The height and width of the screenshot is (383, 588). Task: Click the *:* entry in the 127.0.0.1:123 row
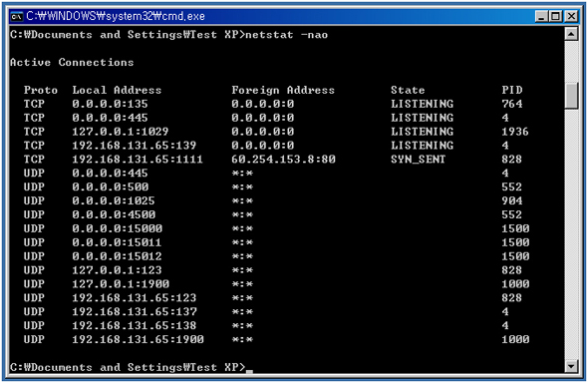tap(242, 270)
